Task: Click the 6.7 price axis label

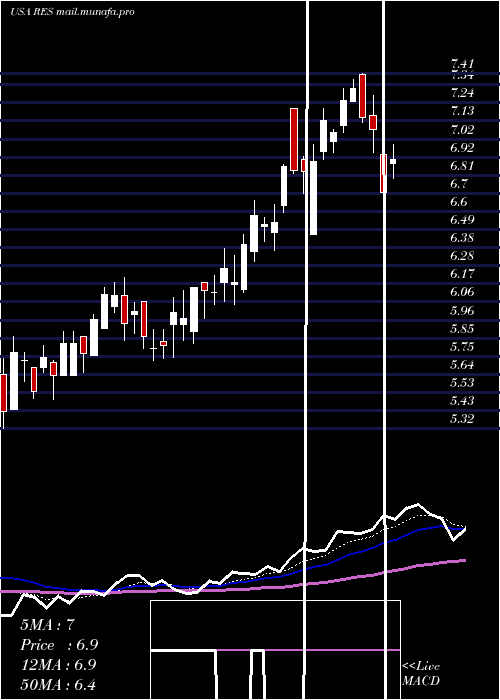Action: pos(459,183)
